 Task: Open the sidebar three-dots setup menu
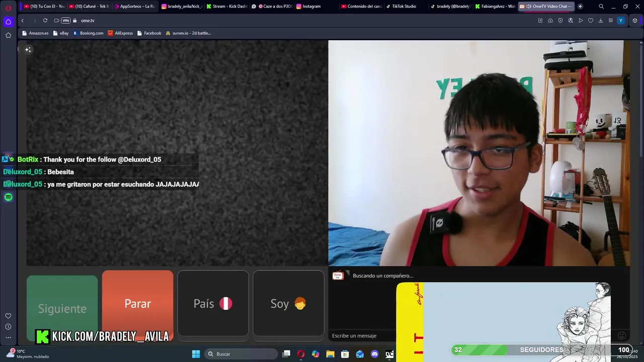coord(8,337)
